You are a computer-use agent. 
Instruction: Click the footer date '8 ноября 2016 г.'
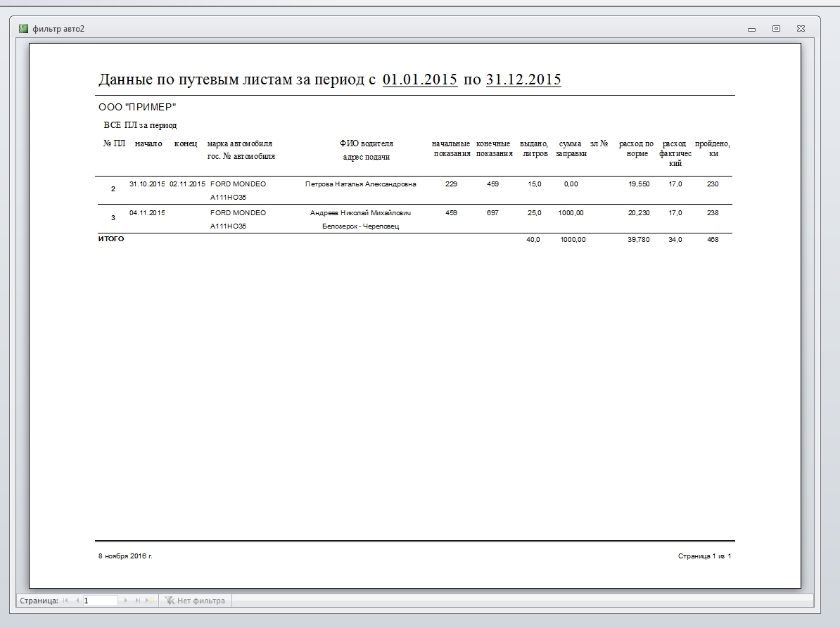125,556
